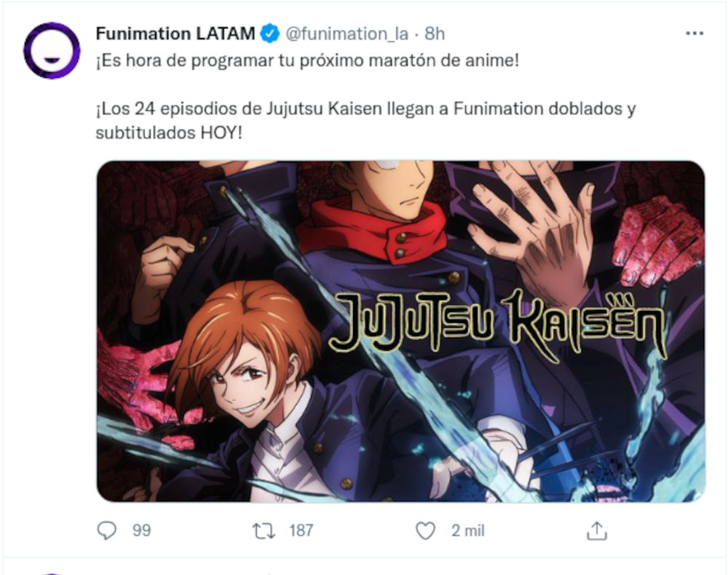
Task: Click the 187 retweets count
Action: 301,531
